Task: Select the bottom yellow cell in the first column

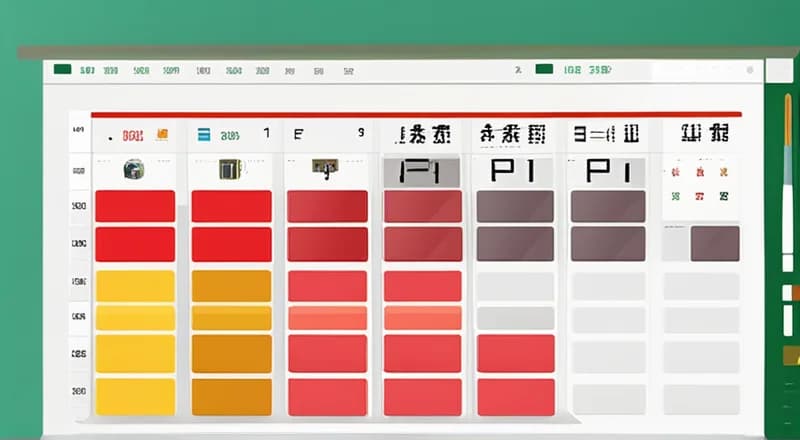Action: [135, 397]
